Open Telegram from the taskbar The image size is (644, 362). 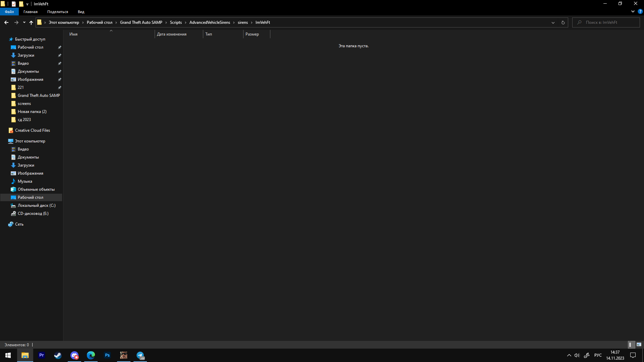pos(140,355)
